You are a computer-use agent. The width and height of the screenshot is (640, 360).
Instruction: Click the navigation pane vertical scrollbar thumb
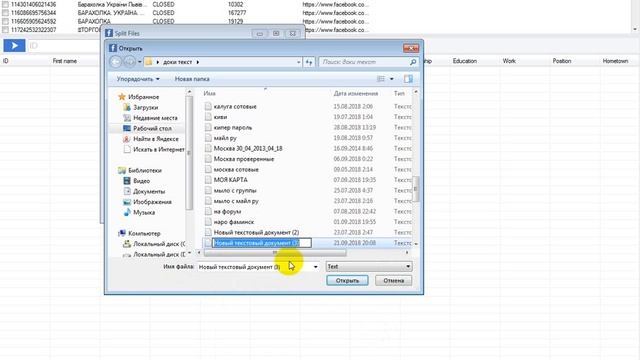(x=189, y=153)
